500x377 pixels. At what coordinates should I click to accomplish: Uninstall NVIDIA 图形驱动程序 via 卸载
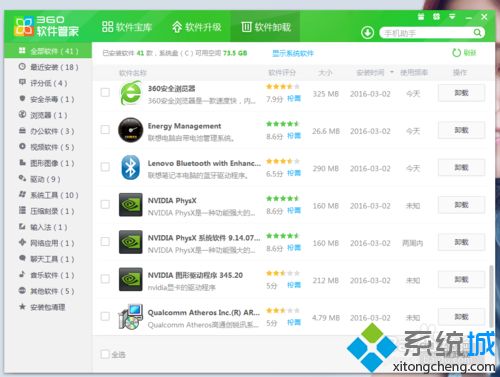click(x=461, y=280)
